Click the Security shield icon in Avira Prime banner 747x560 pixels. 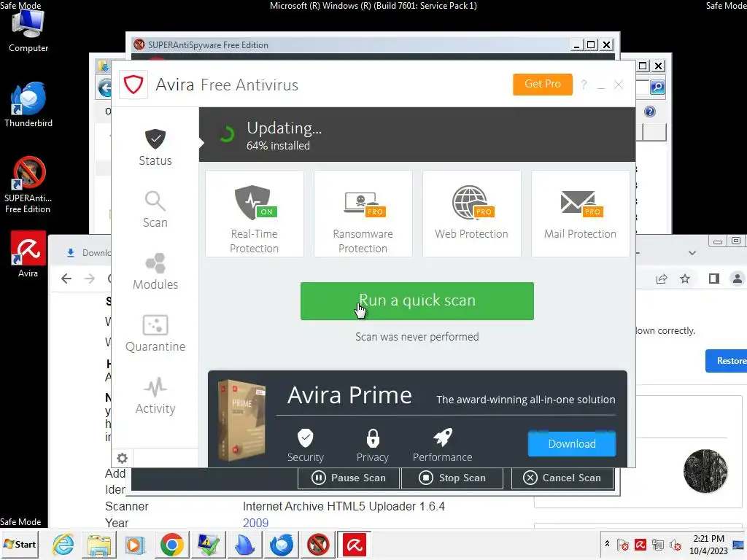[x=306, y=438]
